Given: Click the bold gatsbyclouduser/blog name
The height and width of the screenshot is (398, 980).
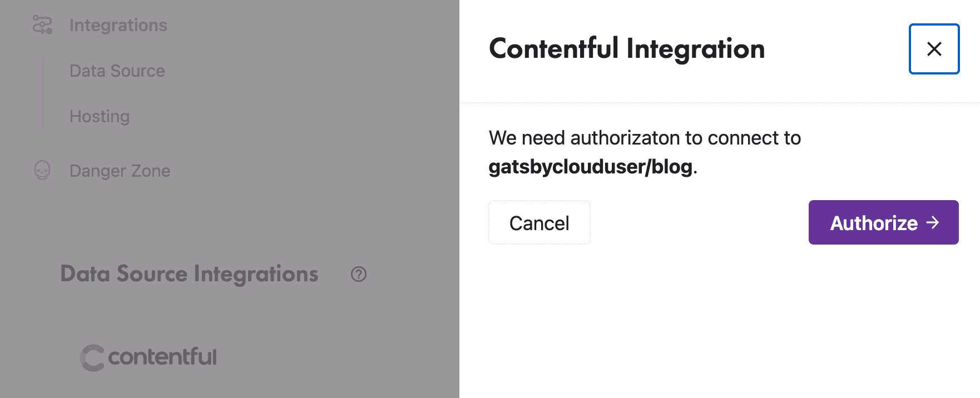Looking at the screenshot, I should coord(591,167).
